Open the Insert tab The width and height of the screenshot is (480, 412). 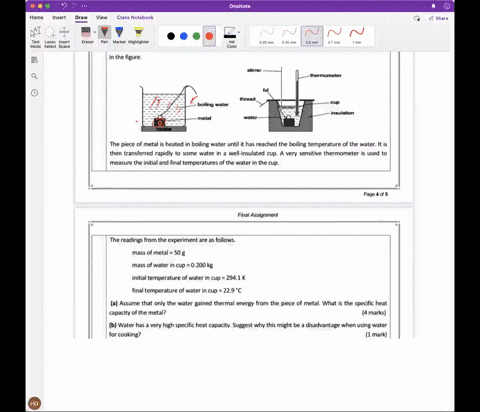coord(59,17)
